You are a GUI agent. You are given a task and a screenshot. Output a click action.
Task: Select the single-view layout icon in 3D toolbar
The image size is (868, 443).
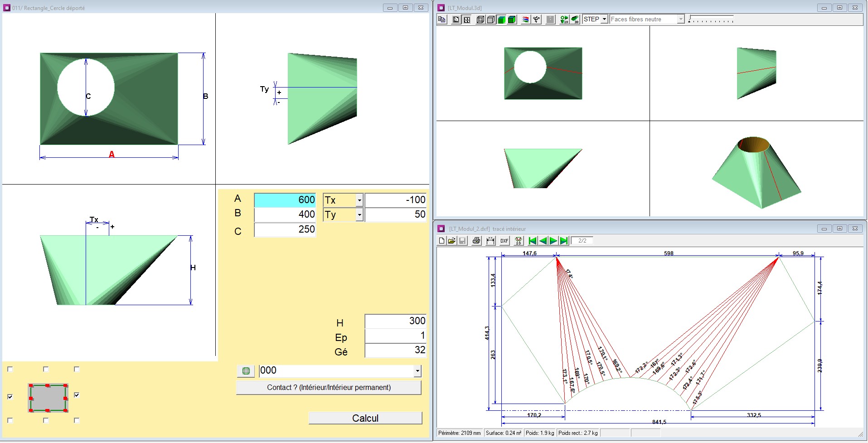pyautogui.click(x=456, y=19)
